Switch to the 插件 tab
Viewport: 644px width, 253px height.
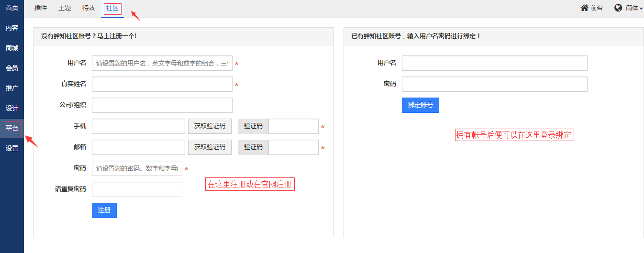41,8
